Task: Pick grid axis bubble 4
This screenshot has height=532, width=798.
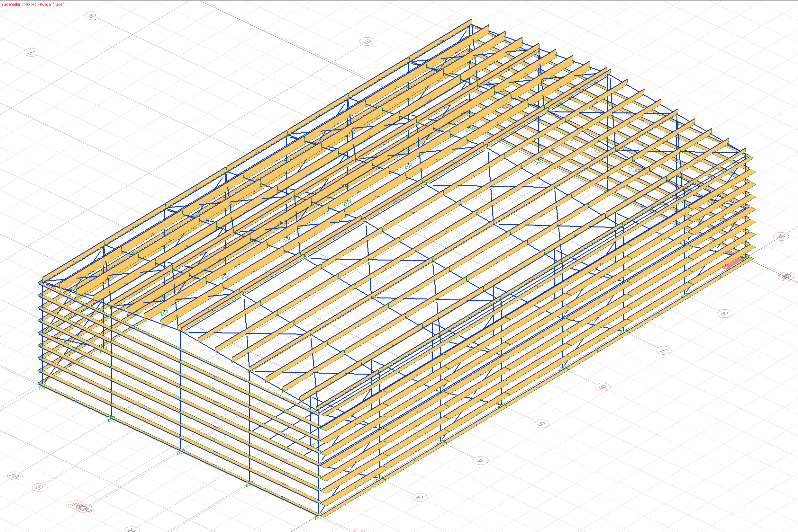Action: pos(480,460)
